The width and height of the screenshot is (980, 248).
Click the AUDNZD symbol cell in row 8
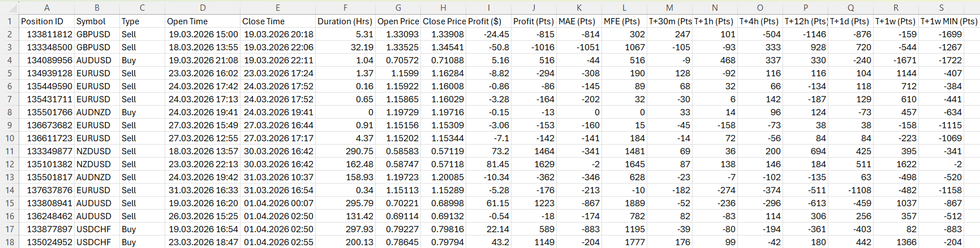(x=97, y=112)
